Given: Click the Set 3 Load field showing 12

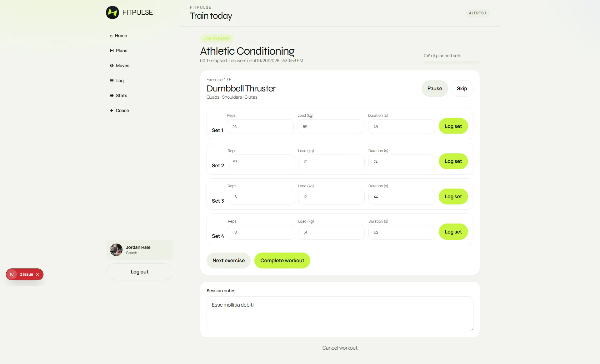Looking at the screenshot, I should [331, 197].
